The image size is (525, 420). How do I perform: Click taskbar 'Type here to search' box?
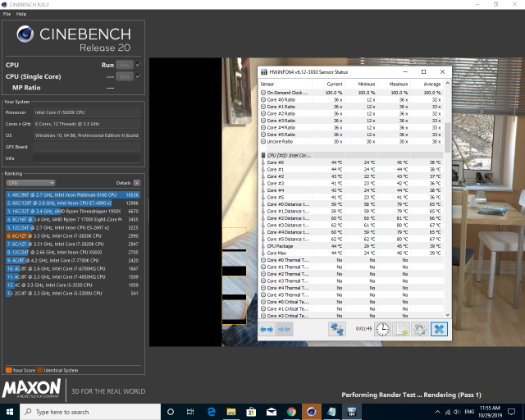[x=90, y=412]
